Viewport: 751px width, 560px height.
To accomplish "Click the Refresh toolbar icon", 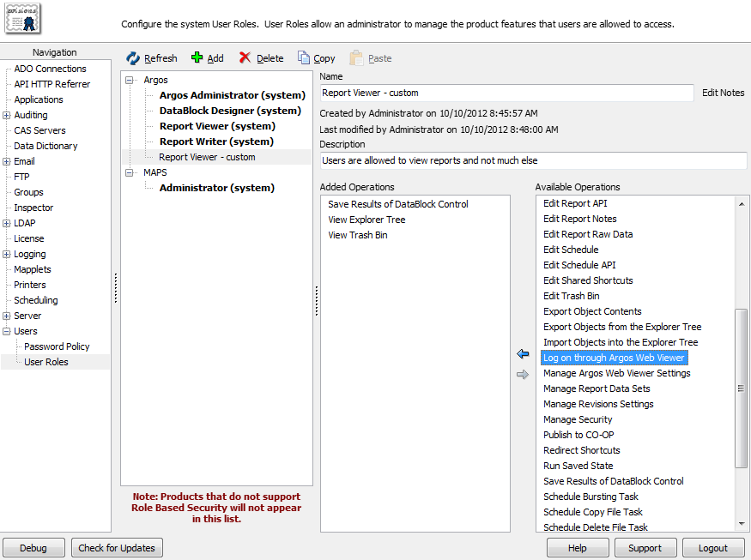I will [x=133, y=58].
